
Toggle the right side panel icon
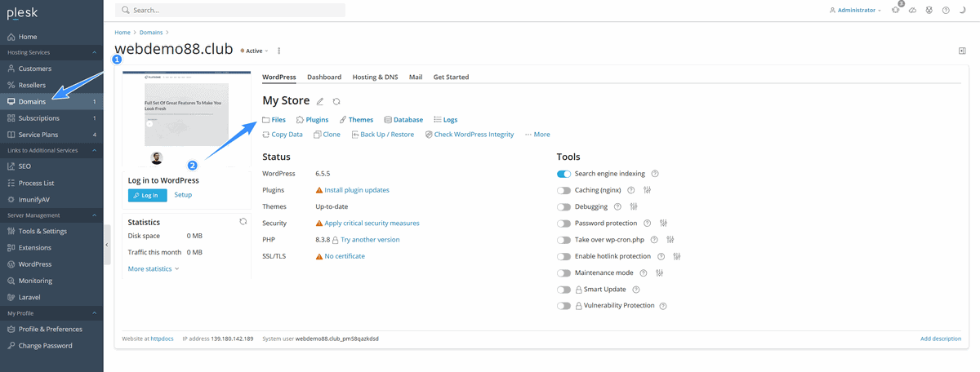click(962, 51)
